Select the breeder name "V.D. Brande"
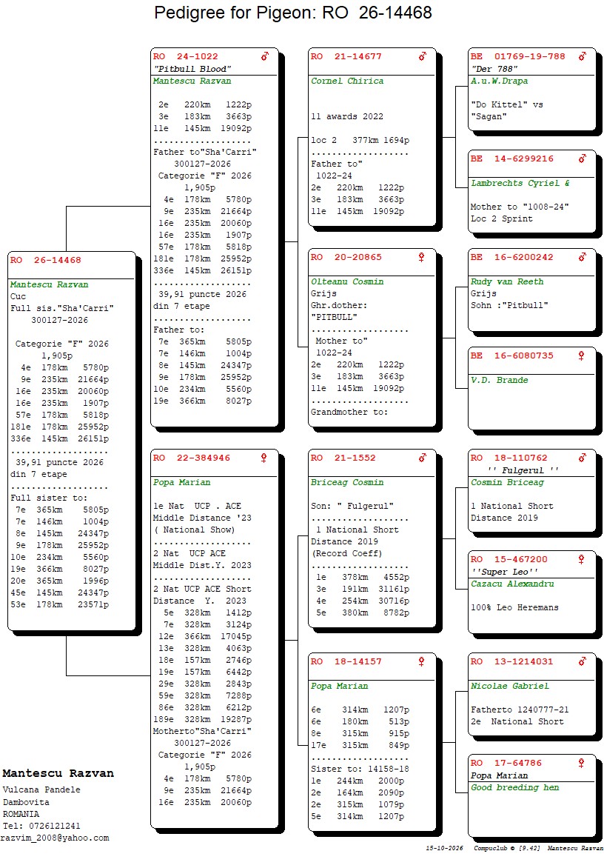 pyautogui.click(x=499, y=380)
